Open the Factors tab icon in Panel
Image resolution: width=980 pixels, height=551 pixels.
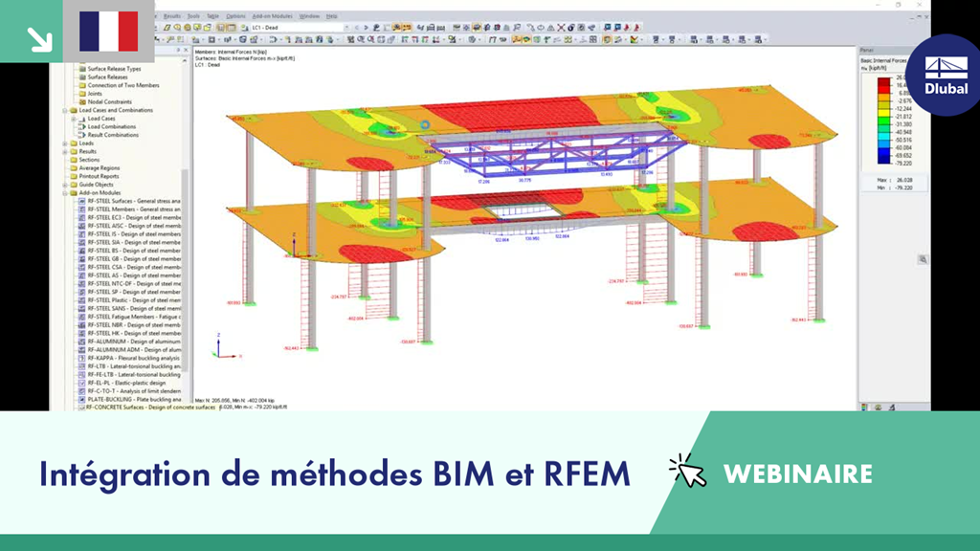[x=879, y=408]
